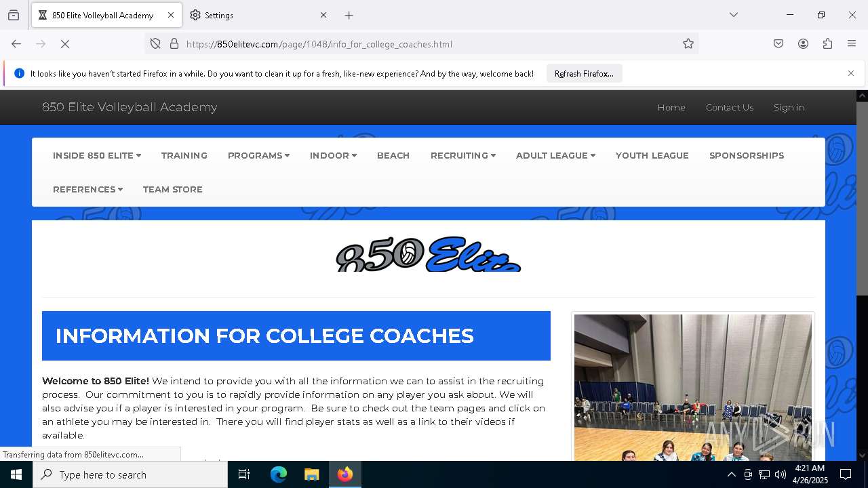
Task: Click the Firefox taskbar icon
Action: (344, 474)
